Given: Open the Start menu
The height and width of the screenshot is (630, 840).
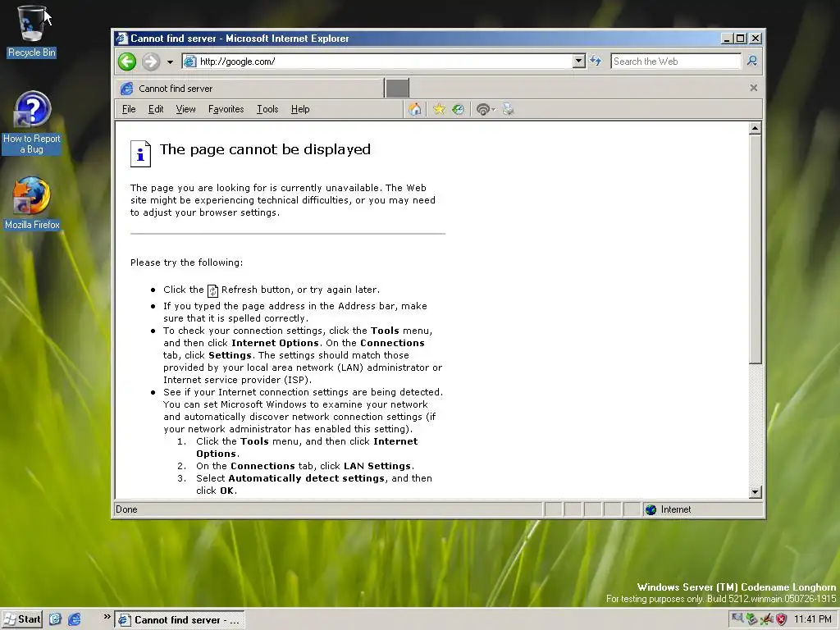Looking at the screenshot, I should point(22,619).
